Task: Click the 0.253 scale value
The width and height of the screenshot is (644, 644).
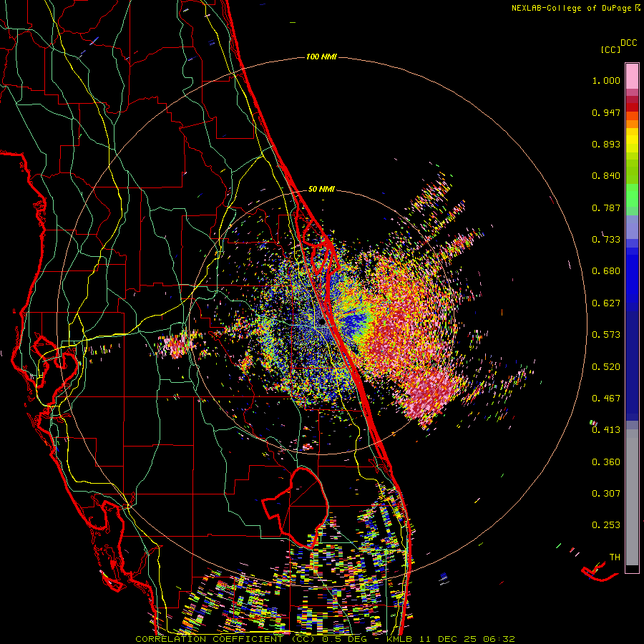Action: pos(606,525)
